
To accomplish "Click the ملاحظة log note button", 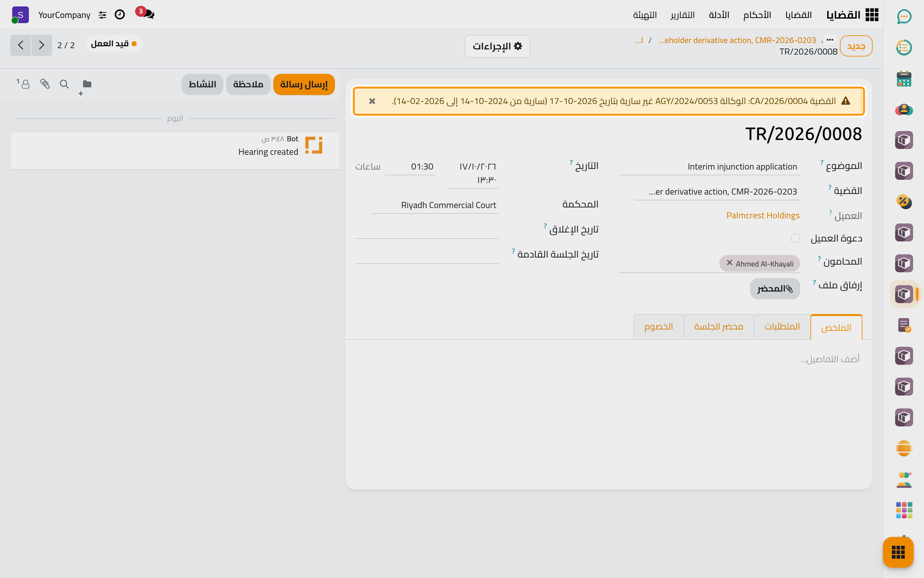I will point(248,84).
